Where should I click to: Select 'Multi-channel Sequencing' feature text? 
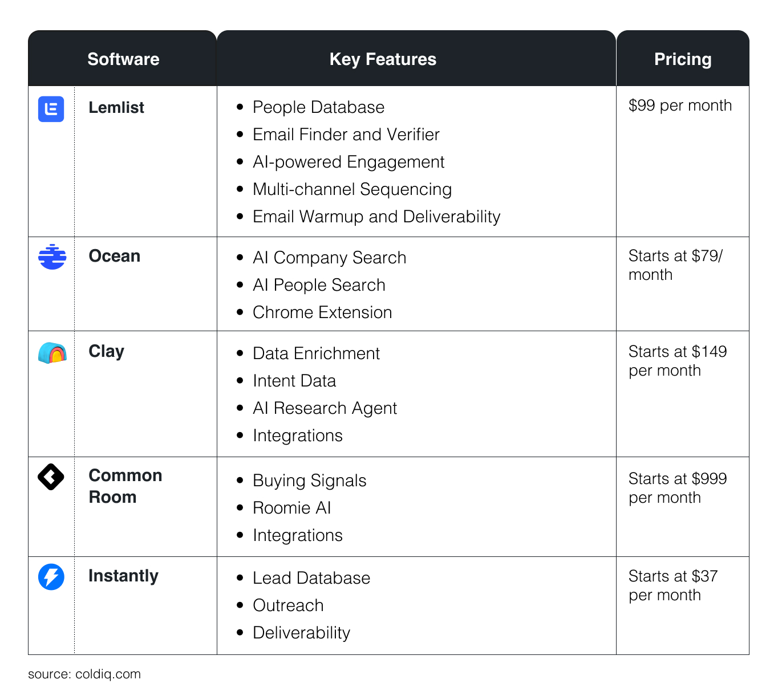pyautogui.click(x=352, y=189)
